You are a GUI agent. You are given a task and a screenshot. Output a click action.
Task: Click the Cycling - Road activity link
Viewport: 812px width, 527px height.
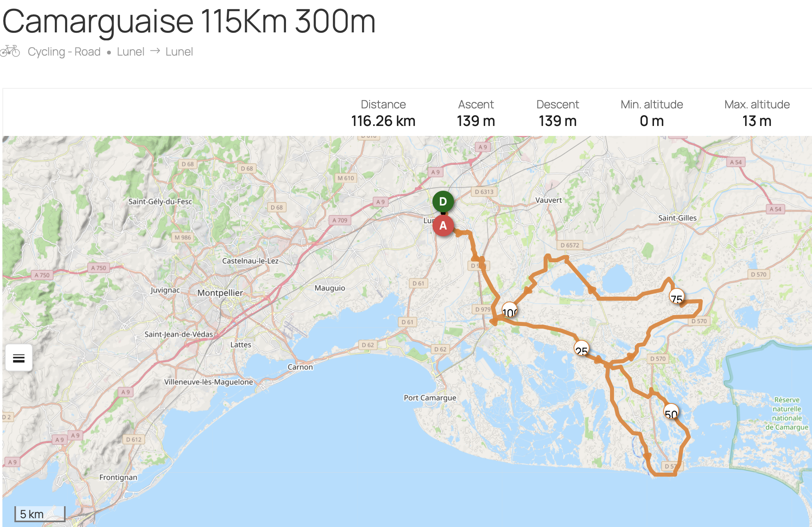64,52
